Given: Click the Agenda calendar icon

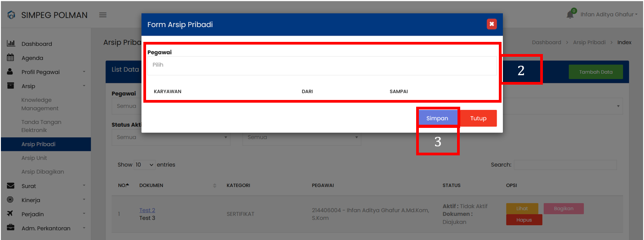Looking at the screenshot, I should (x=11, y=58).
